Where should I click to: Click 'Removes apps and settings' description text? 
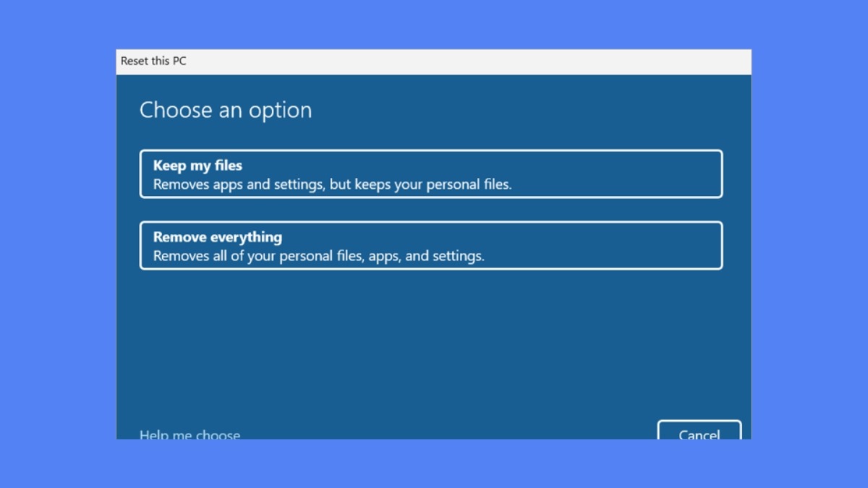237,184
